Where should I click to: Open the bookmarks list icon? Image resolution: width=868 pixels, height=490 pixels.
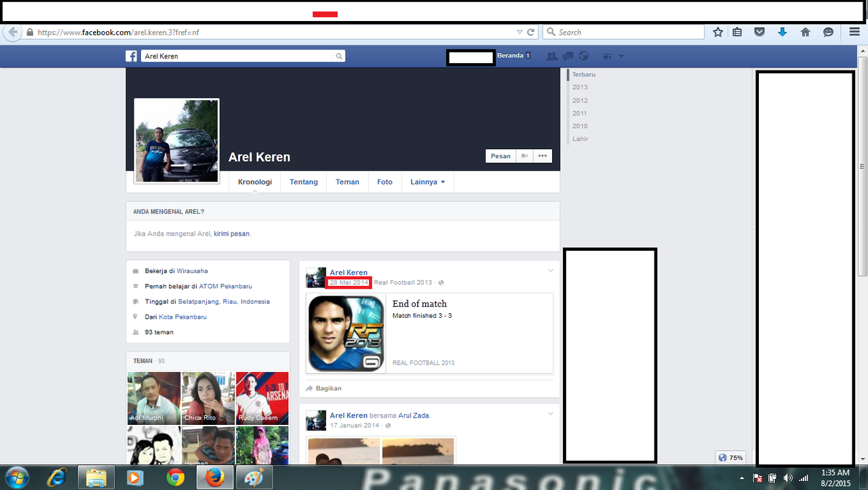[737, 32]
